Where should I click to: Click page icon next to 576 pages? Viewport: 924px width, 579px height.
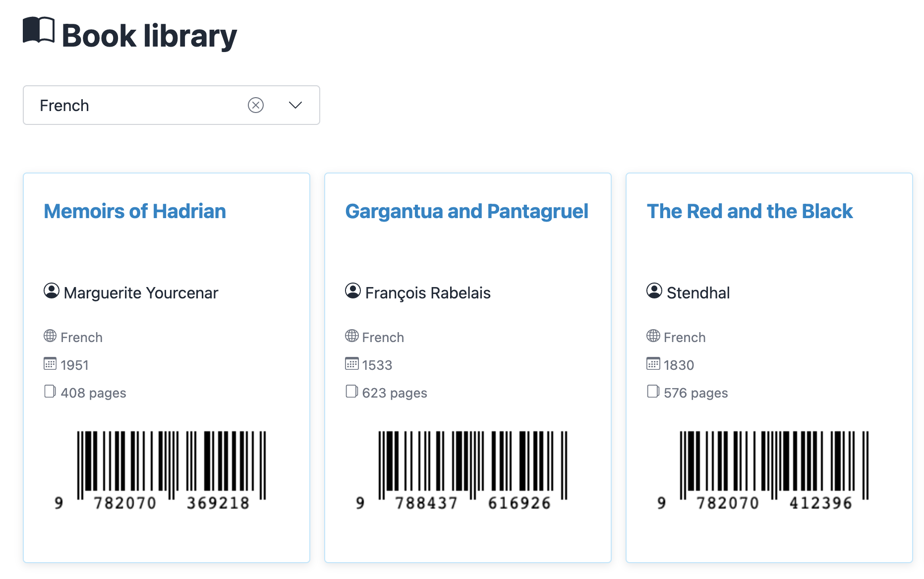[653, 392]
